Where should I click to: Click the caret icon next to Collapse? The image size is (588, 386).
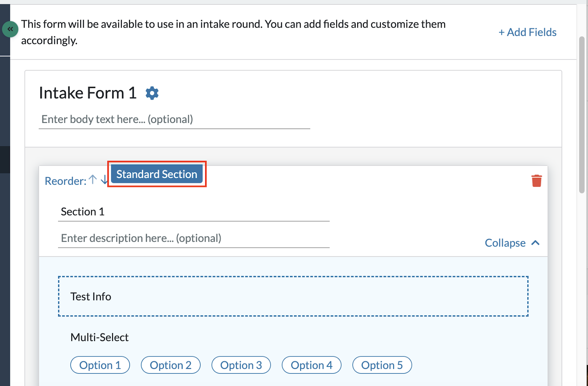pyautogui.click(x=536, y=242)
